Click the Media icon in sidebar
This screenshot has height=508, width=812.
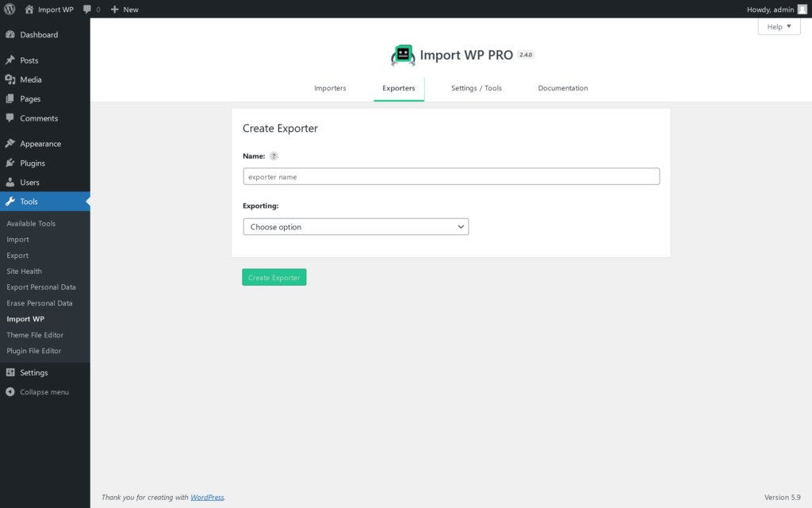[x=10, y=79]
